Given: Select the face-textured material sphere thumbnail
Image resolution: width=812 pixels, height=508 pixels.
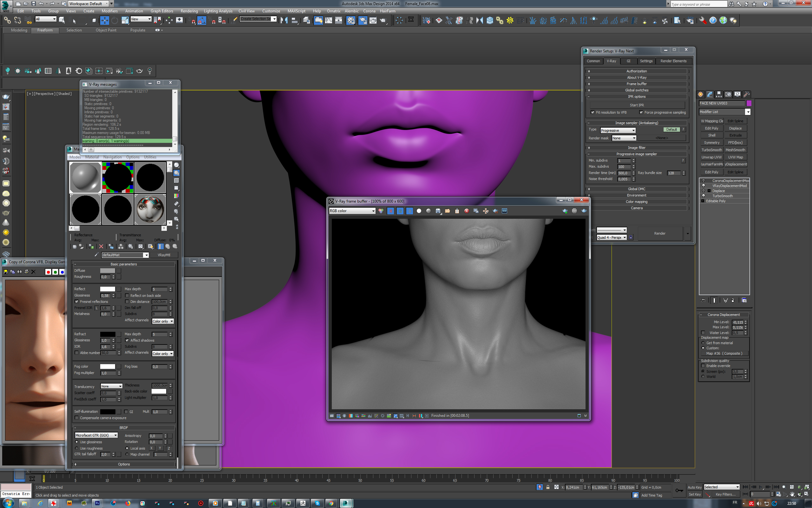Looking at the screenshot, I should coord(150,210).
